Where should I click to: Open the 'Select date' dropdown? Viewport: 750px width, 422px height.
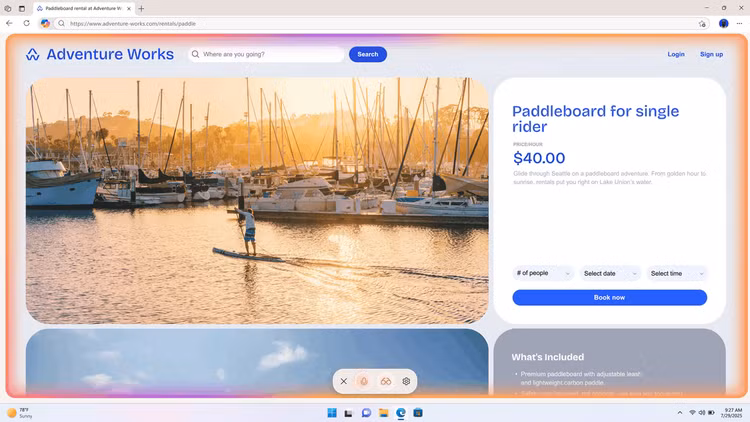[611, 273]
